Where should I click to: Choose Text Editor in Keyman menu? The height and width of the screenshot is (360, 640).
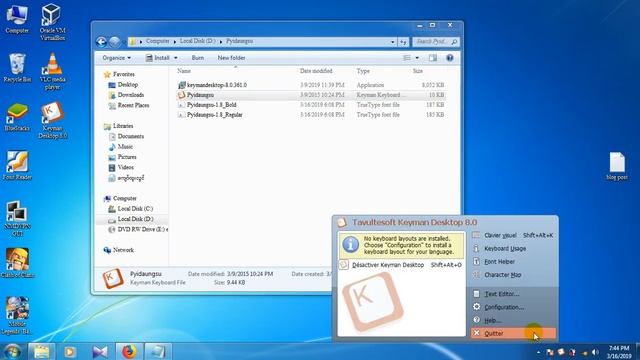pos(513,294)
